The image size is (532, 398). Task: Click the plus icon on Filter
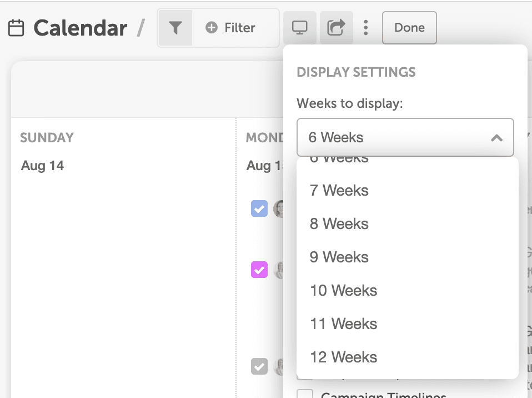pos(211,28)
